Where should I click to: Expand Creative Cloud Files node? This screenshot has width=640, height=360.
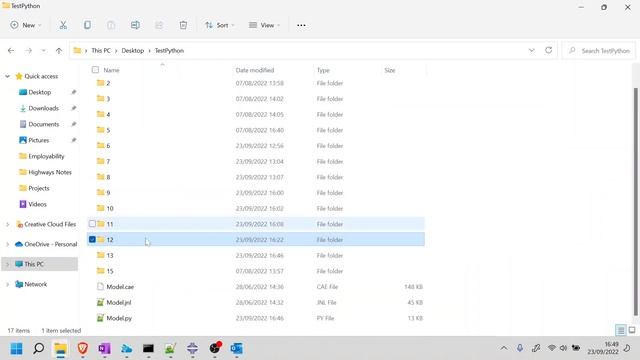[7, 224]
